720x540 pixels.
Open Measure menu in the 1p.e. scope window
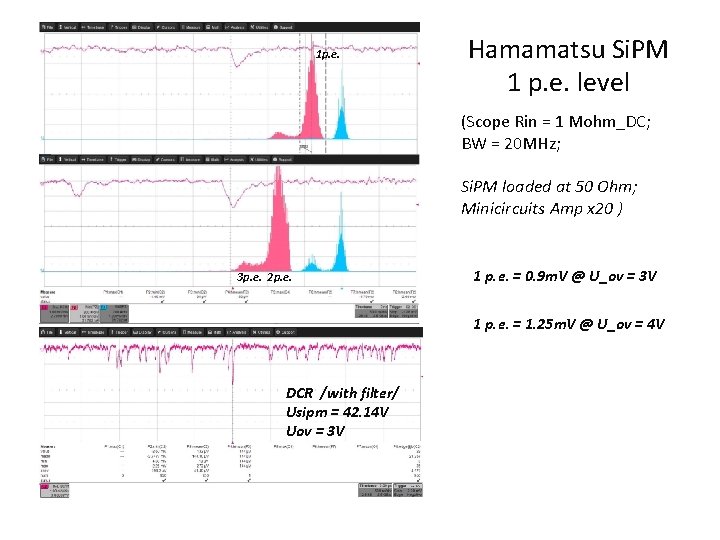pos(191,28)
